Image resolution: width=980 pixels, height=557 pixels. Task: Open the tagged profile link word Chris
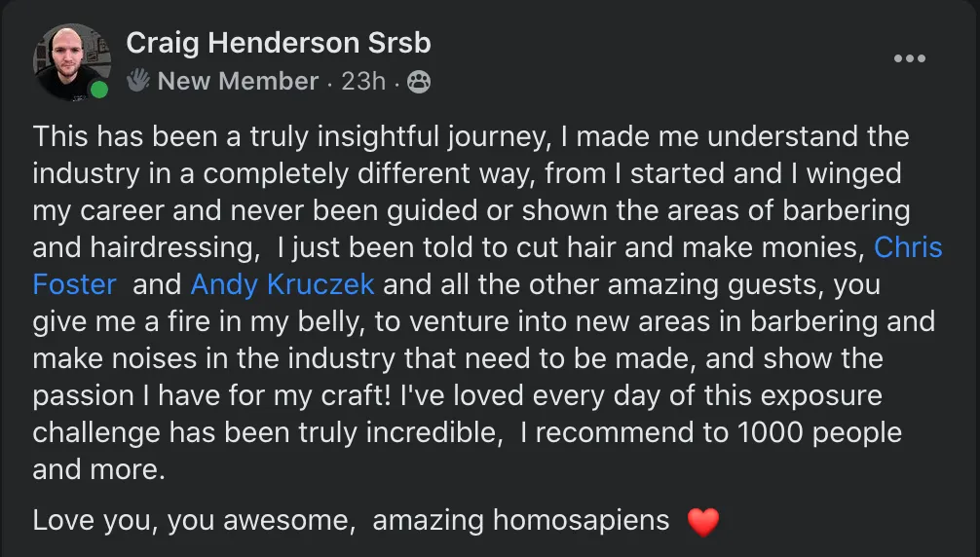pyautogui.click(x=908, y=247)
